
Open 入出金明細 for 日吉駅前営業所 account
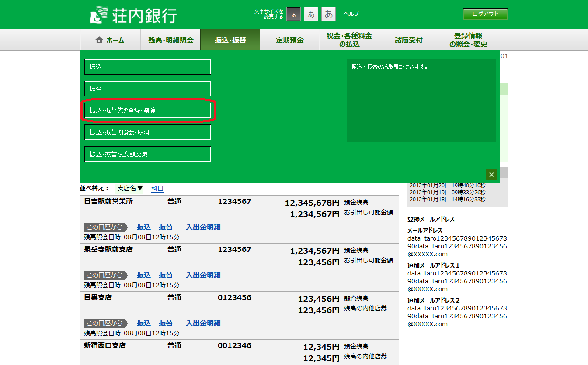(x=203, y=227)
